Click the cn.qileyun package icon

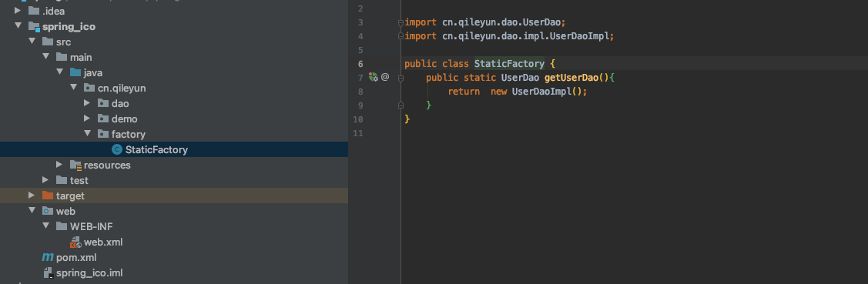pos(89,88)
